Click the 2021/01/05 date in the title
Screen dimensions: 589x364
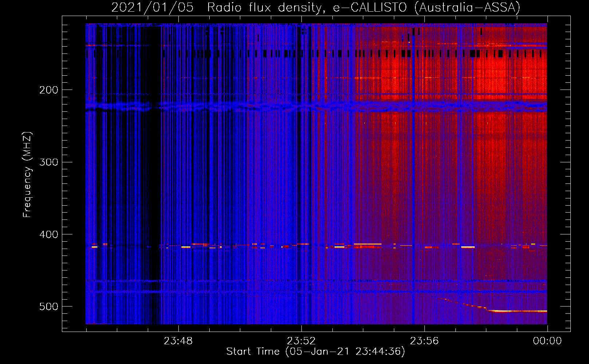(x=152, y=8)
